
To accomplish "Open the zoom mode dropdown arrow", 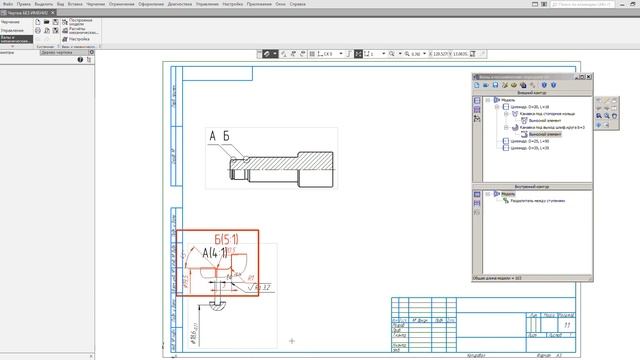I will tap(400, 54).
